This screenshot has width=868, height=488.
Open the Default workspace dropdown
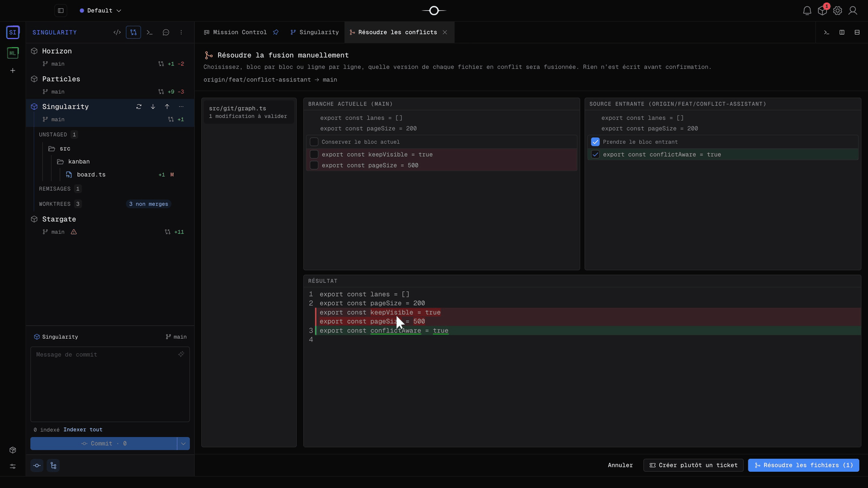pyautogui.click(x=100, y=10)
